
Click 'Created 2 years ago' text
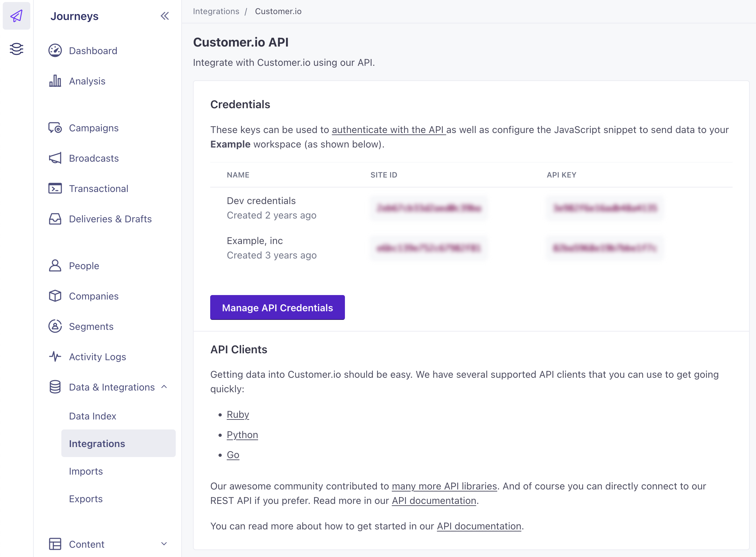pos(272,215)
